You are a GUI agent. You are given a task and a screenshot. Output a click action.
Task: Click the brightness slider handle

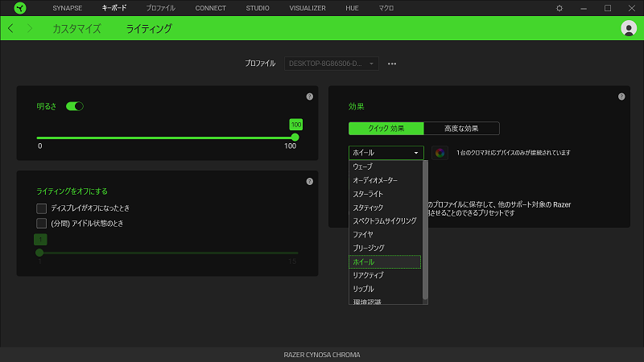[x=295, y=138]
